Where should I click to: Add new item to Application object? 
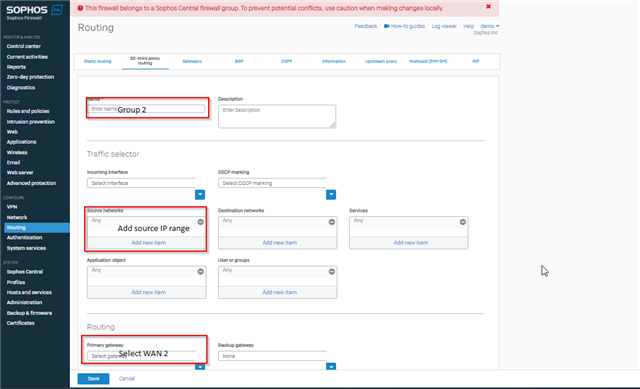click(x=149, y=292)
